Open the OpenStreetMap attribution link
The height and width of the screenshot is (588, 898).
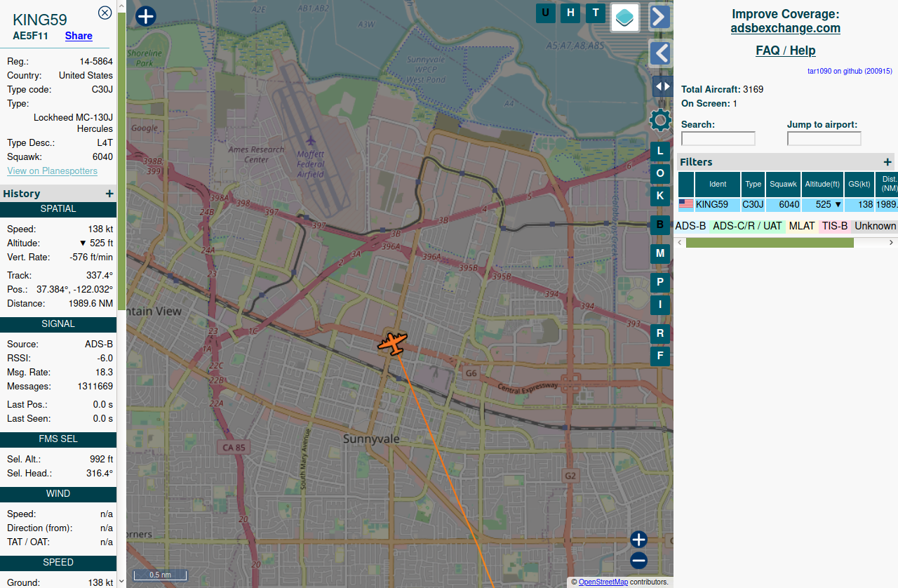(603, 582)
